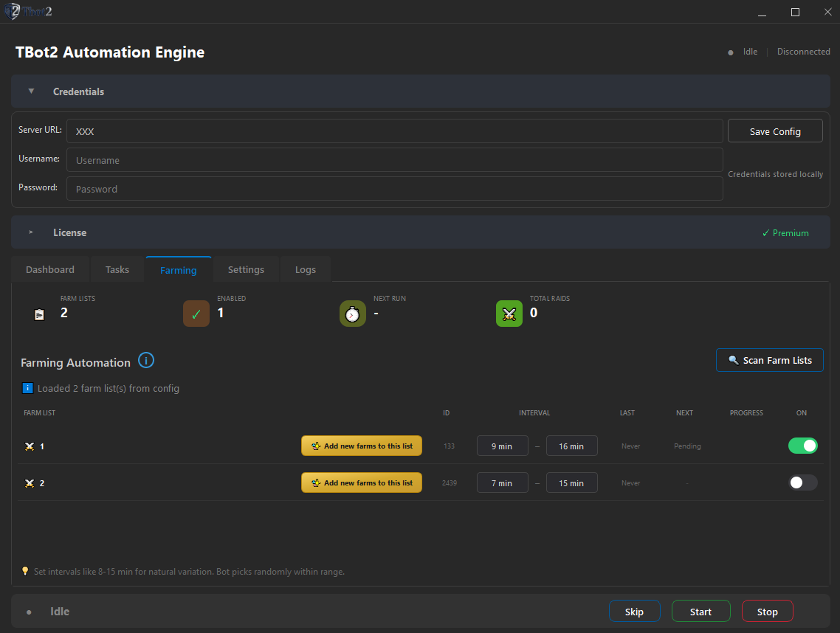The height and width of the screenshot is (633, 840).
Task: Disable the ON toggle for farm list 1
Action: coord(803,446)
